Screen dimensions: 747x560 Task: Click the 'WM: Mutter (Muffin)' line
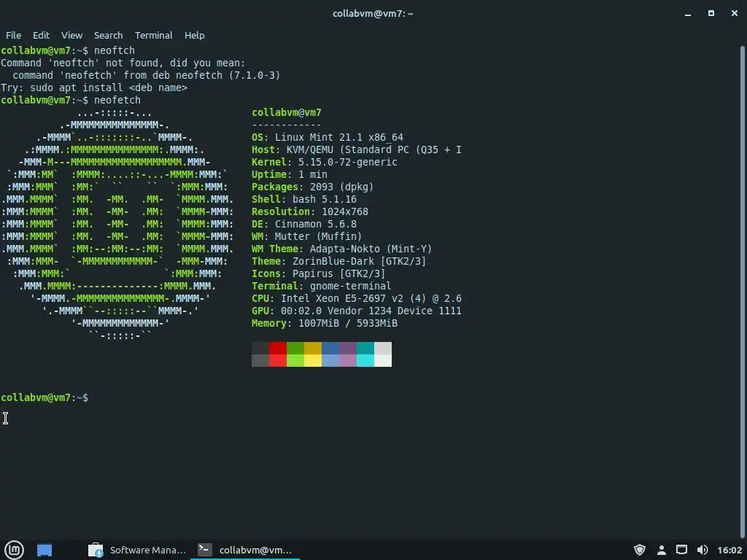pos(307,236)
